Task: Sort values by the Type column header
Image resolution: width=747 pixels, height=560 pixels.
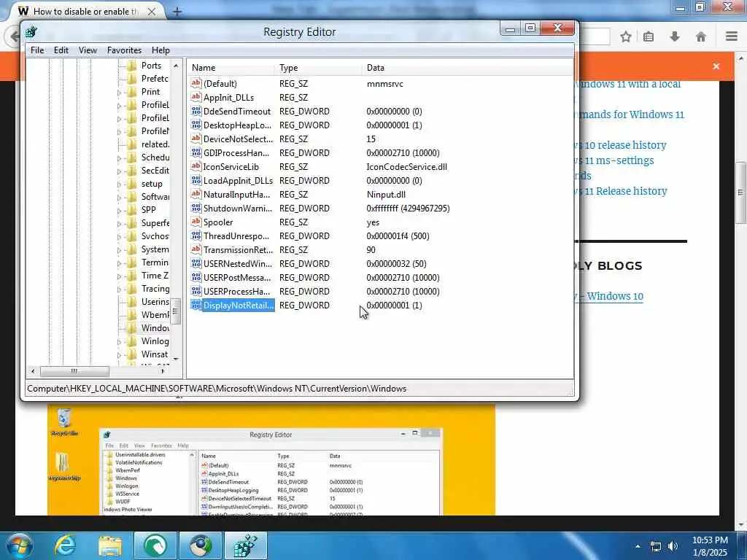Action: (x=320, y=68)
